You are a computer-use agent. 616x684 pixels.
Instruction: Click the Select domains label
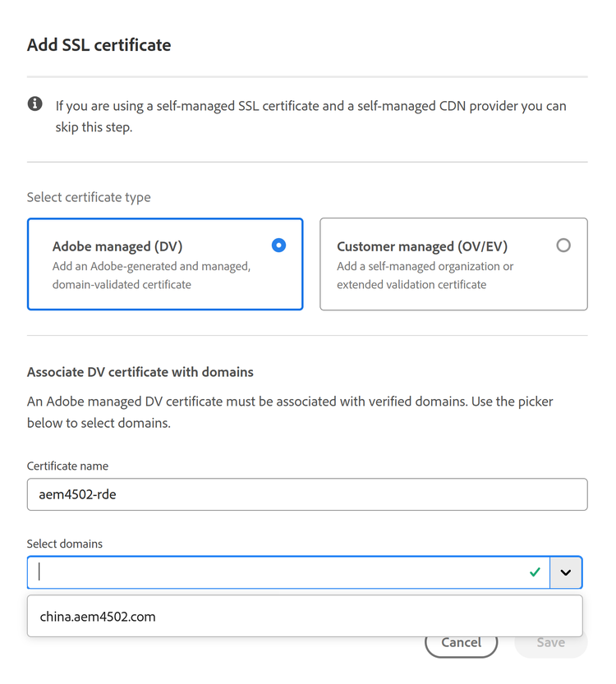(x=65, y=544)
